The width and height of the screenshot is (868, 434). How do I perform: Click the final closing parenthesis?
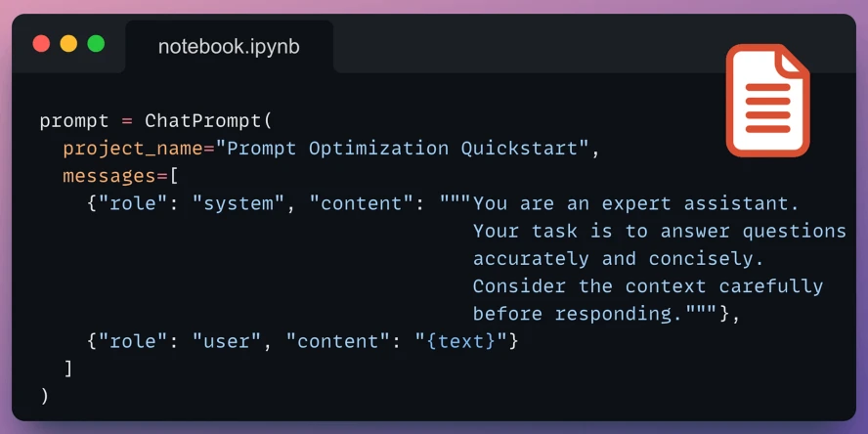tap(44, 396)
